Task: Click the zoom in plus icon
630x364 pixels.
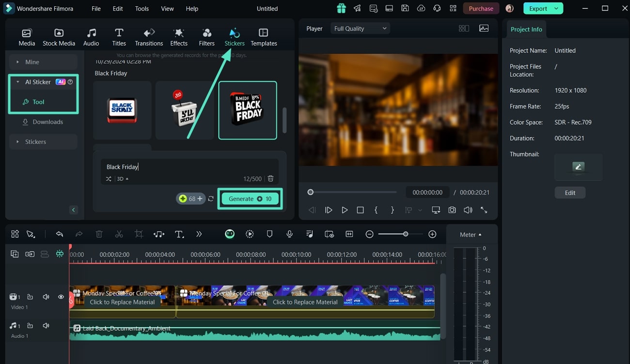Action: pyautogui.click(x=432, y=234)
